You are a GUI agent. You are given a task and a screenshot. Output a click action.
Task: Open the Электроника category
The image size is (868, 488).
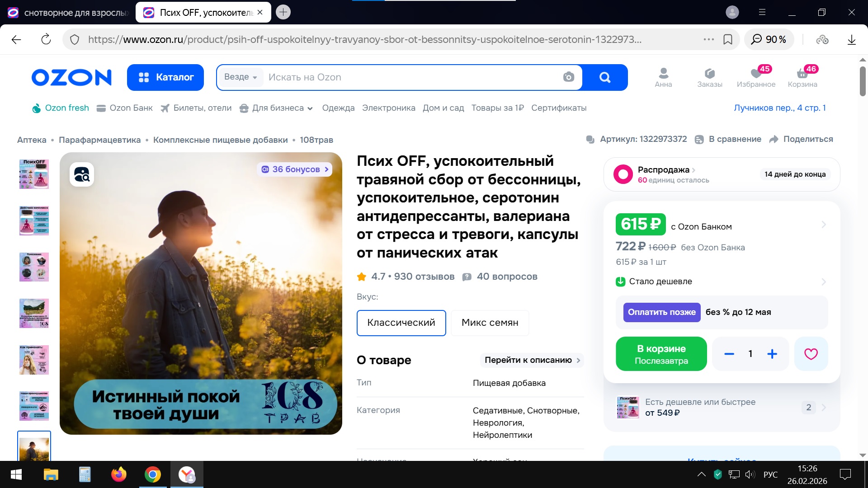point(388,108)
